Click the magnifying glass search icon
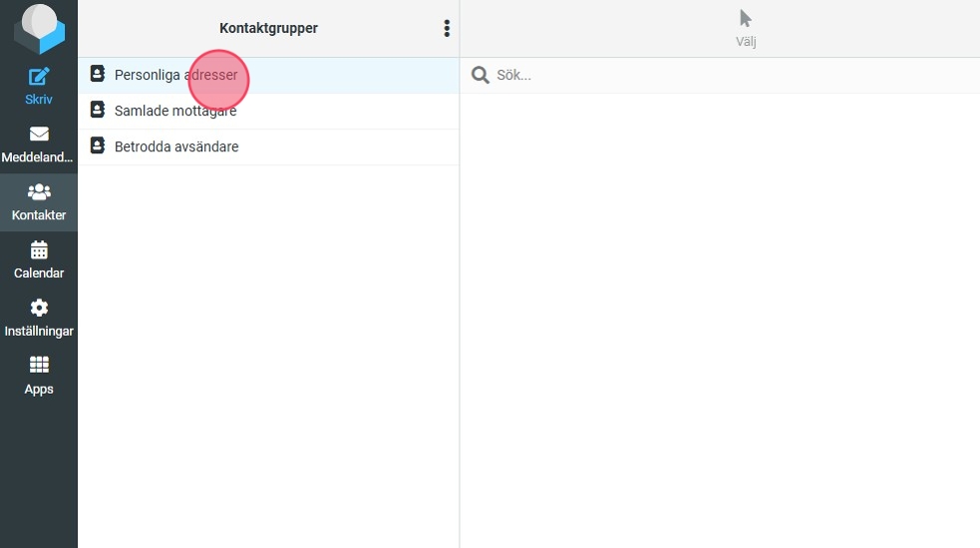Viewport: 980px width, 548px height. click(481, 76)
